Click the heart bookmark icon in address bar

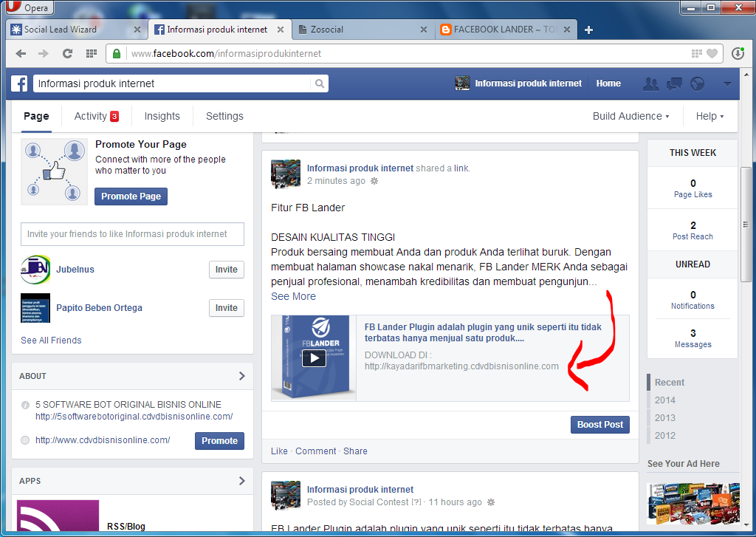712,54
